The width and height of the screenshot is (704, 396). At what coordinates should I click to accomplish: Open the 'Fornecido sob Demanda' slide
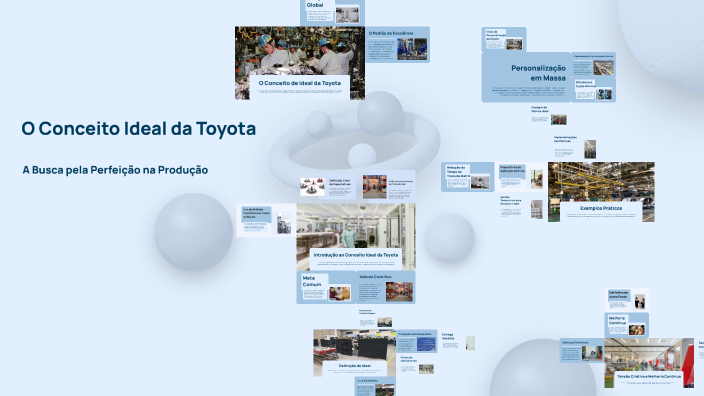coord(417,365)
